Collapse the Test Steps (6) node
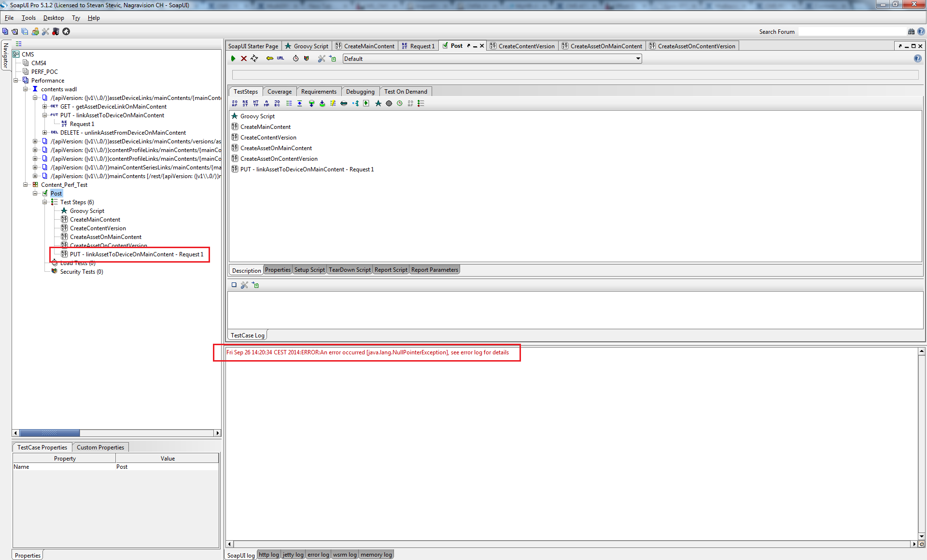 pos(45,202)
